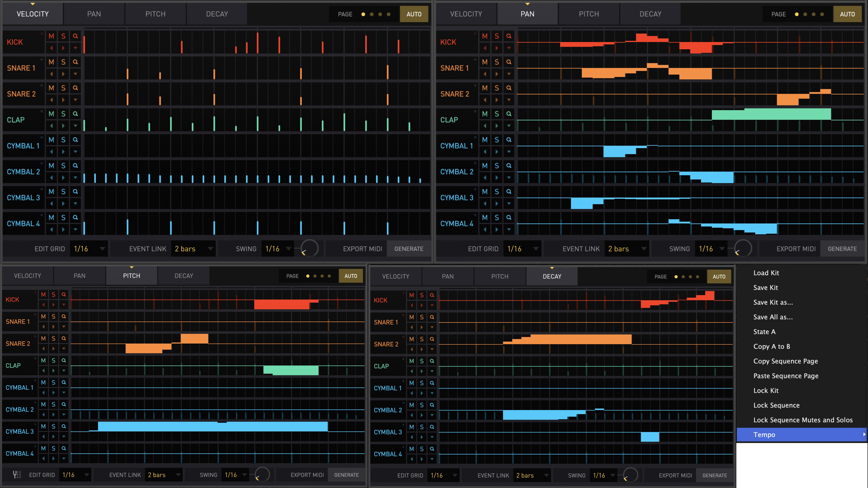
Task: Toggle the AUTO button in the Velocity panel
Action: click(x=414, y=14)
